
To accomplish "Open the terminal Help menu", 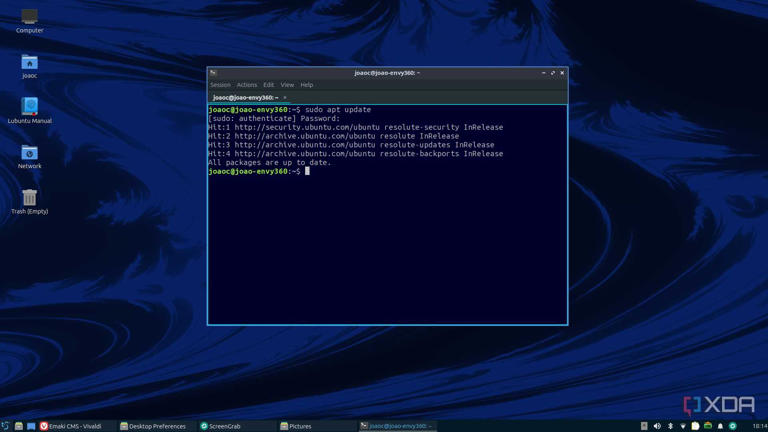I will point(307,85).
